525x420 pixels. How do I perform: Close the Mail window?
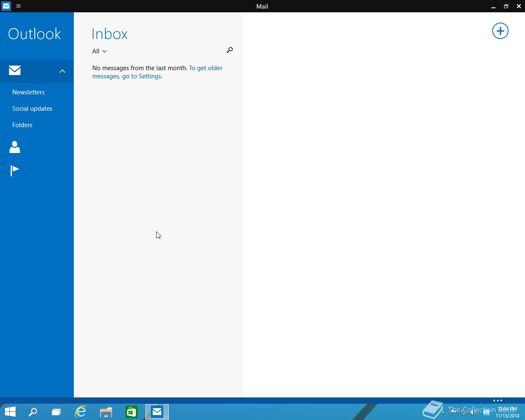(x=519, y=6)
